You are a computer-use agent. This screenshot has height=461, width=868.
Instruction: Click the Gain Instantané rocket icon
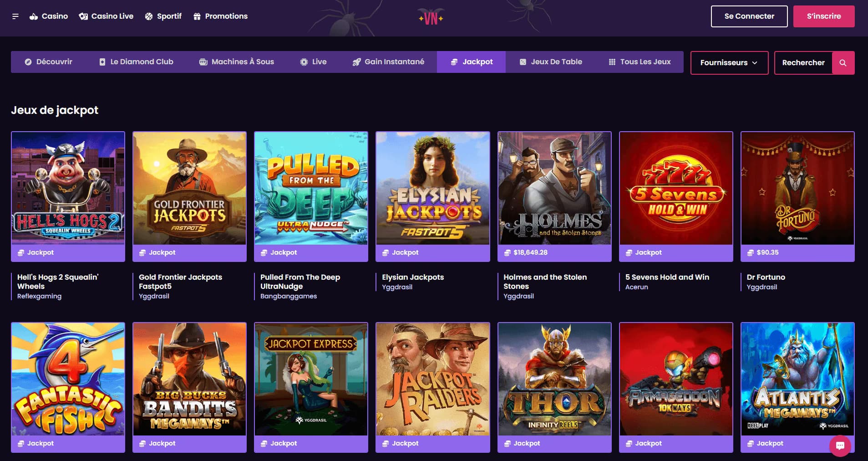coord(356,62)
